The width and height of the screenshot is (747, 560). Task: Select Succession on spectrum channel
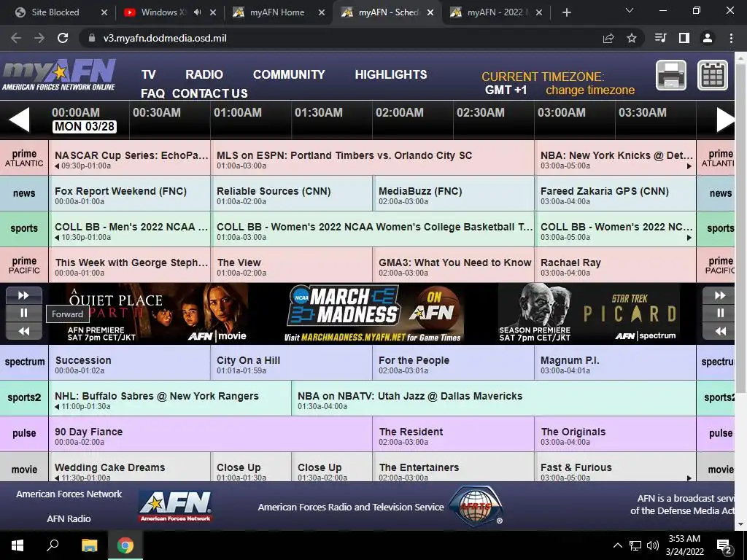coord(129,363)
